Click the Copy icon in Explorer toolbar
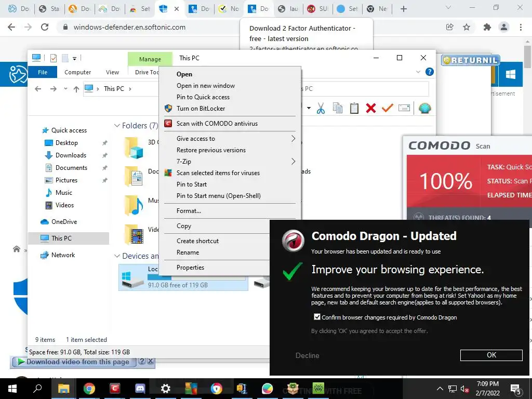This screenshot has height=399, width=532. pyautogui.click(x=338, y=108)
